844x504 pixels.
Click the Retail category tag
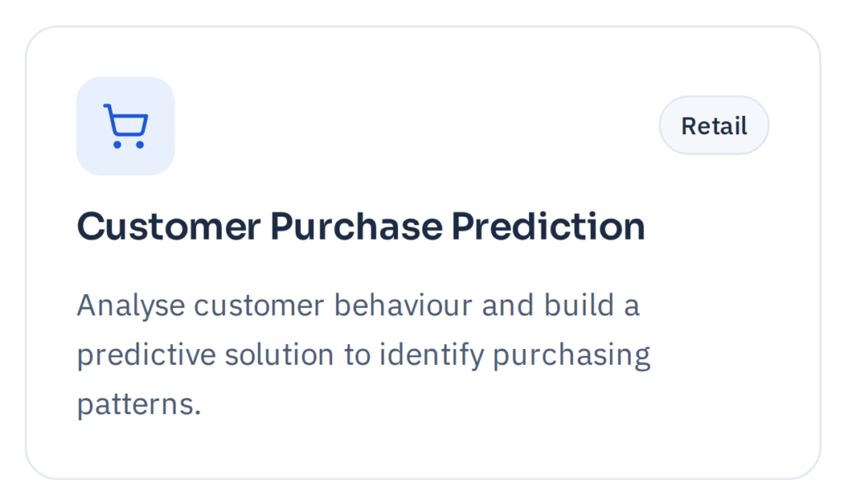[714, 125]
